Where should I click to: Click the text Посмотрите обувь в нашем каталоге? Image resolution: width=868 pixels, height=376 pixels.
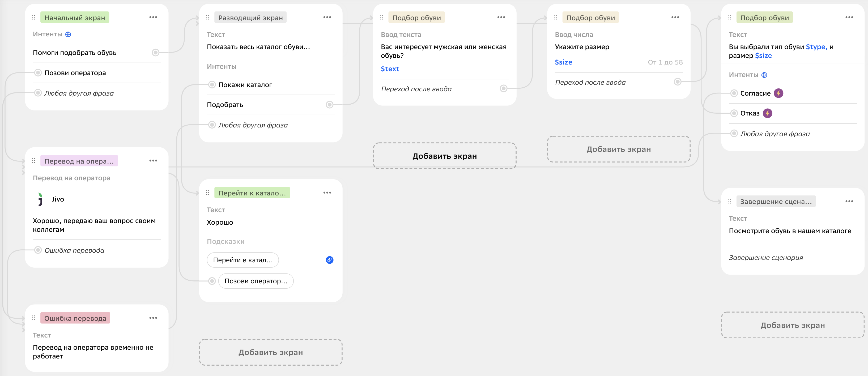(x=790, y=231)
